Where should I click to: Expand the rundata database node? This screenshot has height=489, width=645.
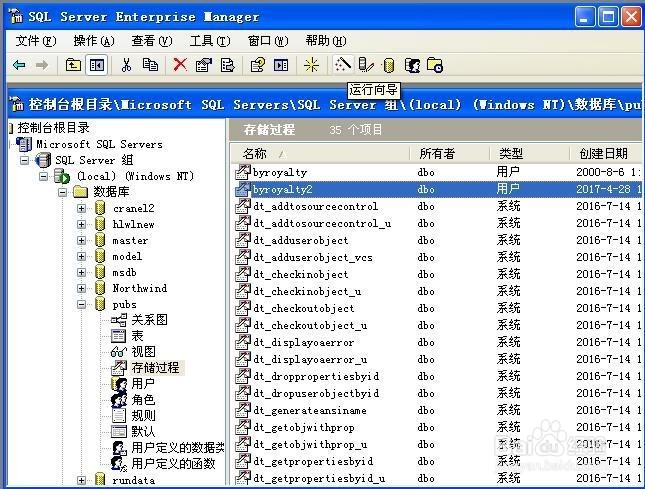(x=81, y=480)
